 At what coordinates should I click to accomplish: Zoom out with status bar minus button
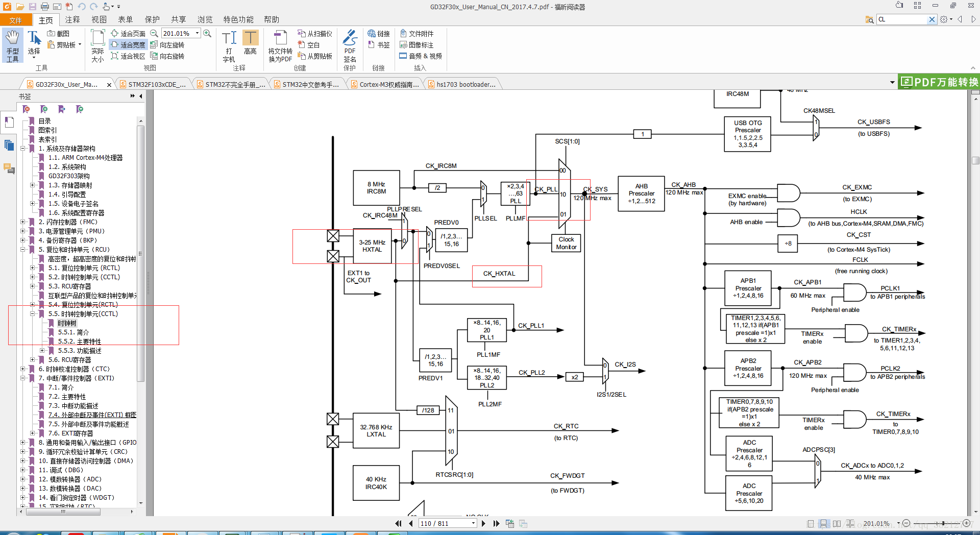click(x=906, y=523)
